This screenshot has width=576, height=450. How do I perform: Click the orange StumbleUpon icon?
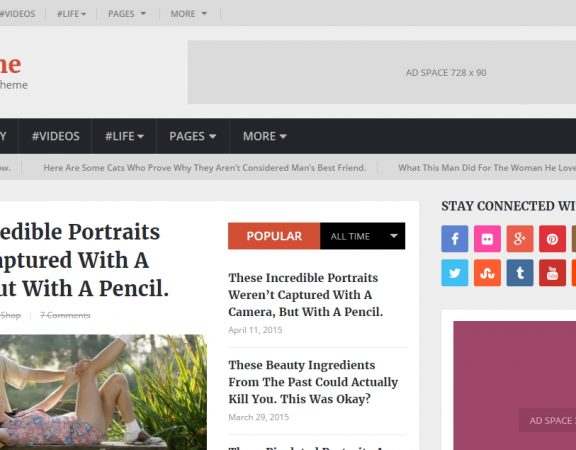[x=487, y=273]
